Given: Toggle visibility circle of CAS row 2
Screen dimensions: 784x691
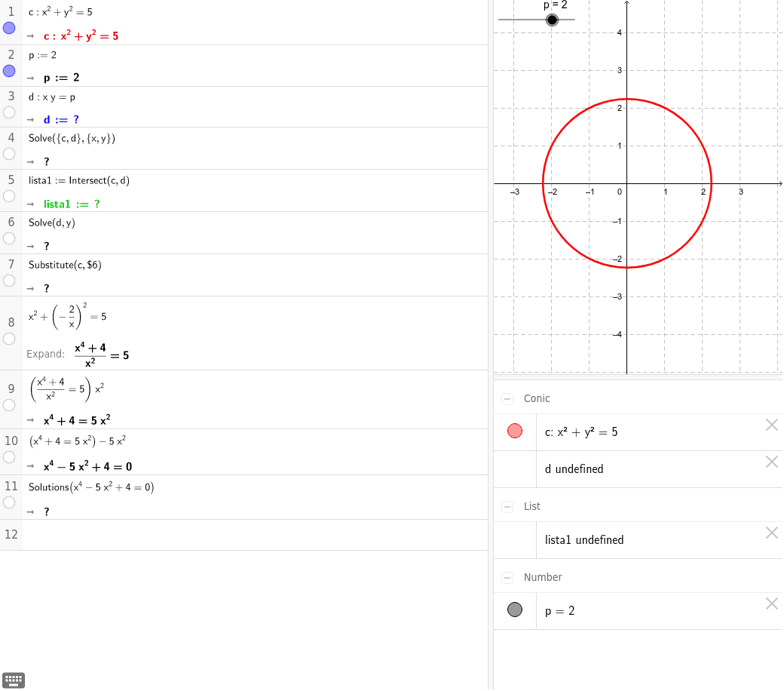Looking at the screenshot, I should tap(9, 71).
